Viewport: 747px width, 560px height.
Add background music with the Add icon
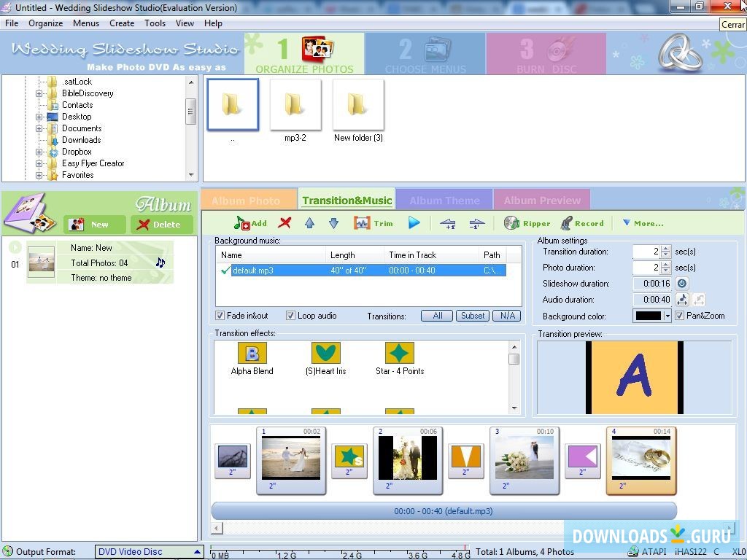coord(250,223)
